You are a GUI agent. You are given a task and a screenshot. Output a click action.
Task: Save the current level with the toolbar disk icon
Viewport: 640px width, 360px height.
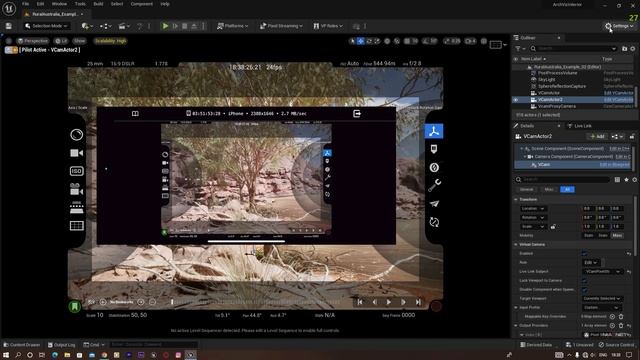(9, 26)
